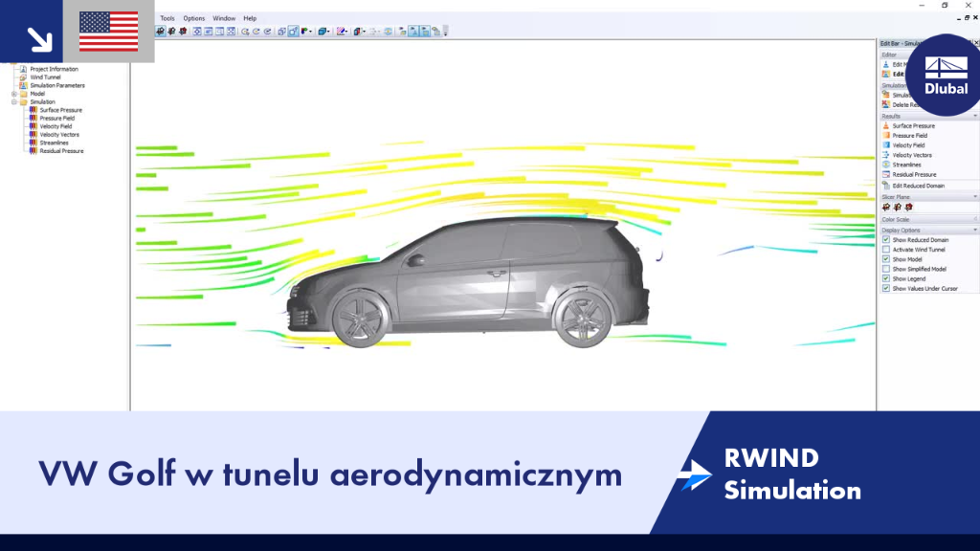980x551 pixels.
Task: Select Velocity Field in navigator tree
Action: (56, 126)
